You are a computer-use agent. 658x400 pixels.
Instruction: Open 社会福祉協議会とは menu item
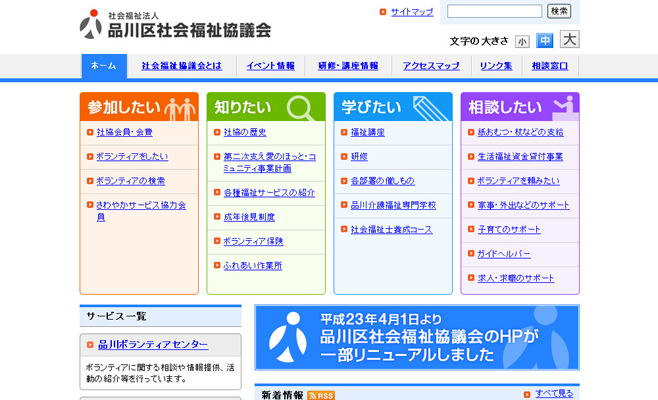pos(182,66)
